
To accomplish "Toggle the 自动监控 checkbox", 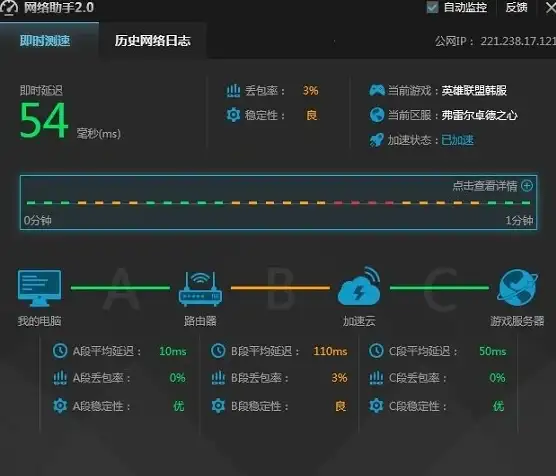I will coord(432,7).
